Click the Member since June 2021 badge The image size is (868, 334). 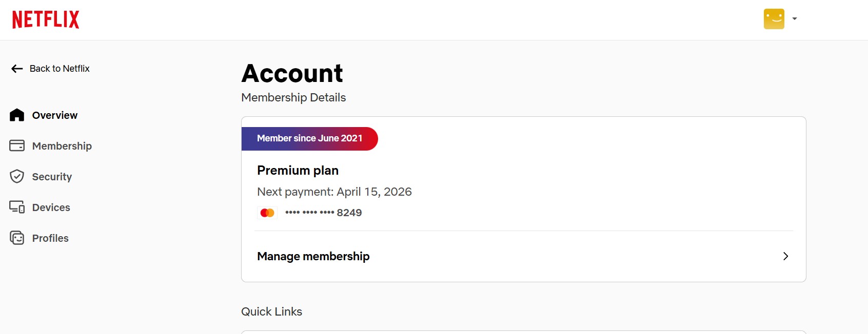pyautogui.click(x=309, y=138)
